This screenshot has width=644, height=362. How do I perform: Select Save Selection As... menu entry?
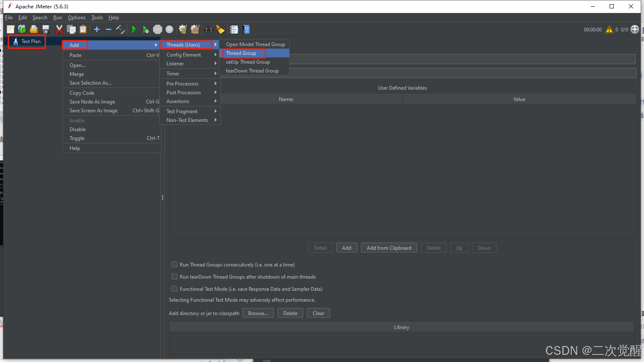(111, 83)
